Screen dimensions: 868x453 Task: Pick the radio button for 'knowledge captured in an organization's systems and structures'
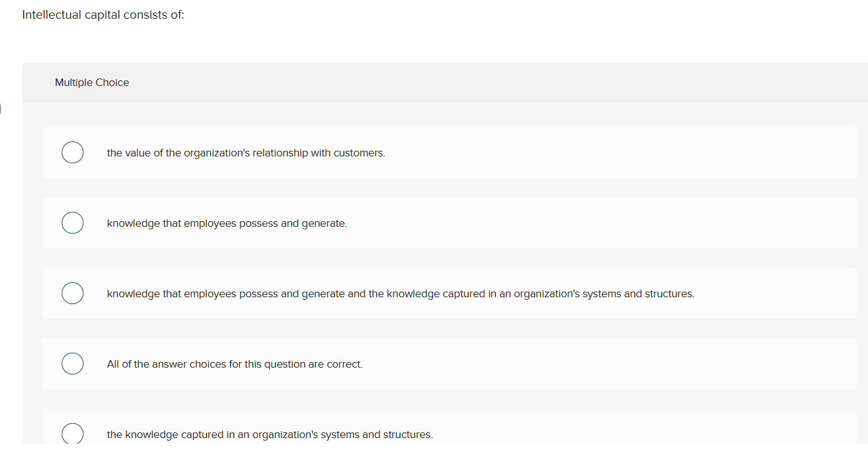click(x=72, y=432)
